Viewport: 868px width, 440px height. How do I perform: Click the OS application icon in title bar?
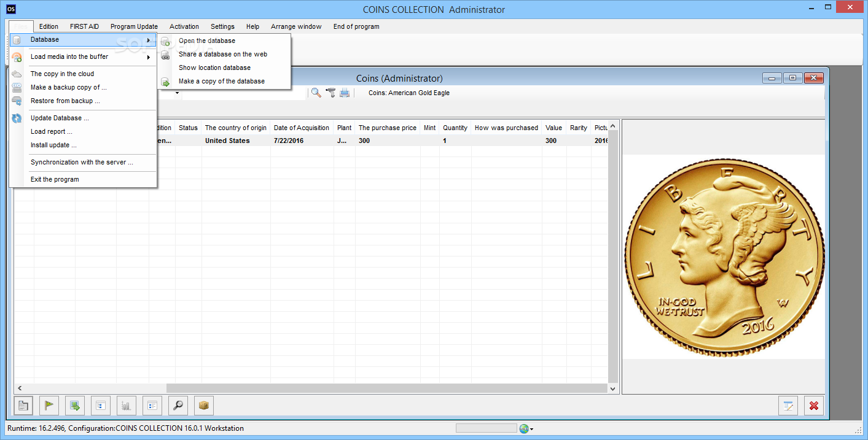click(x=11, y=9)
